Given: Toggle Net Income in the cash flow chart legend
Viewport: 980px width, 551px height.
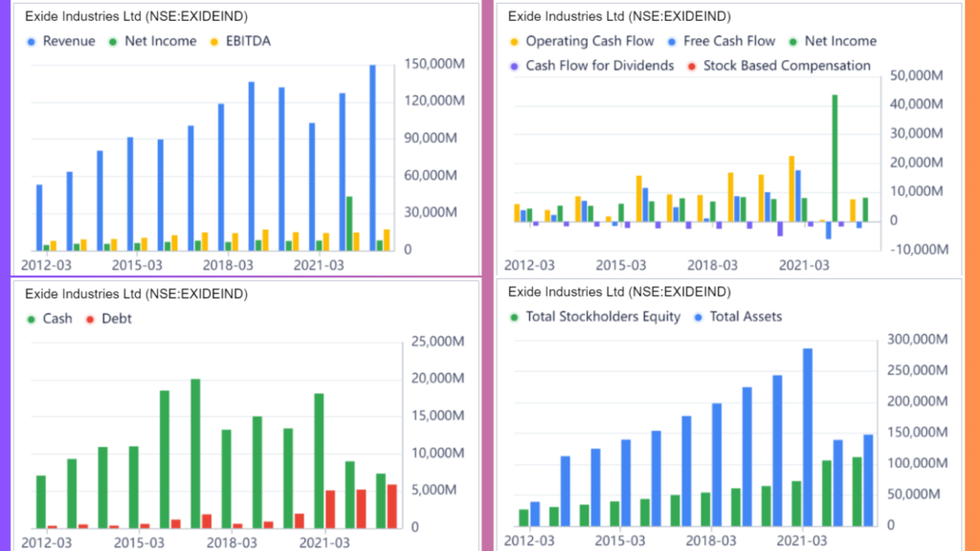Looking at the screenshot, I should pos(833,41).
